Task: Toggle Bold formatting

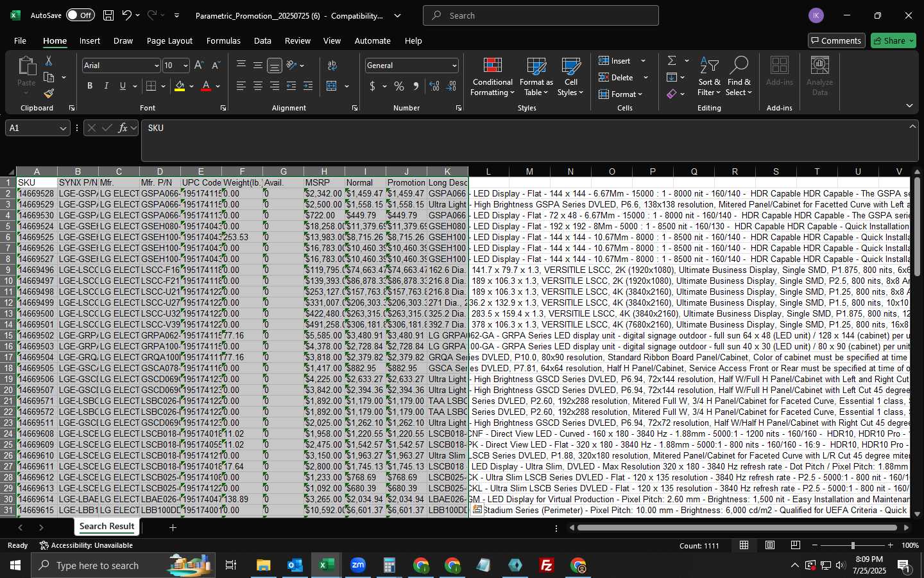Action: click(x=90, y=86)
